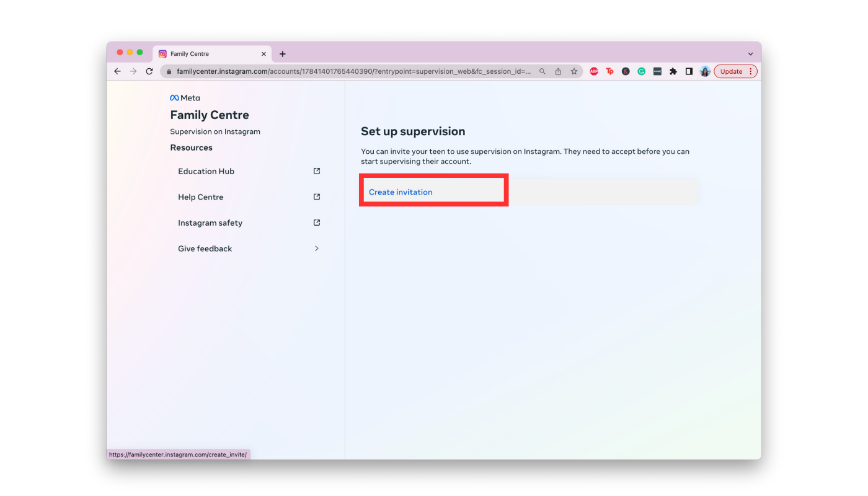This screenshot has width=868, height=496.
Task: Open Instagram safety resource
Action: click(249, 223)
